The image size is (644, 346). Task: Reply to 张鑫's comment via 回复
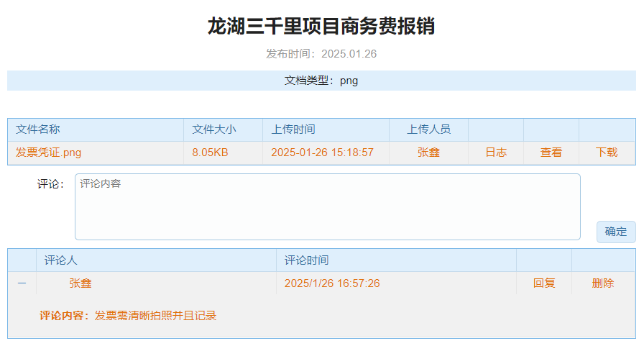click(x=544, y=283)
